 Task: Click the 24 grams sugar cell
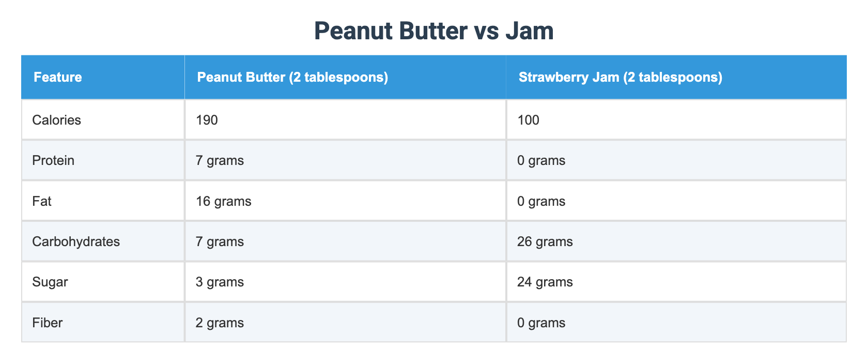[545, 282]
